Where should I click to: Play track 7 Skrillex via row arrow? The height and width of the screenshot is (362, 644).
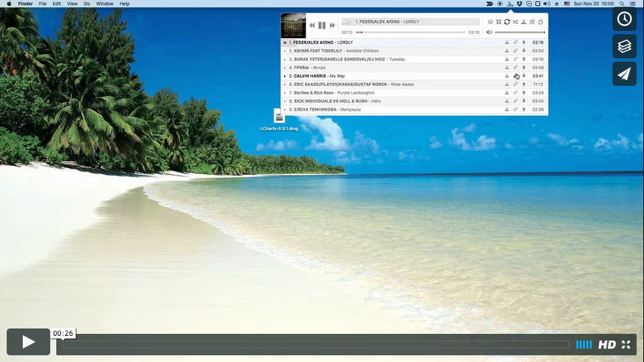[x=285, y=93]
